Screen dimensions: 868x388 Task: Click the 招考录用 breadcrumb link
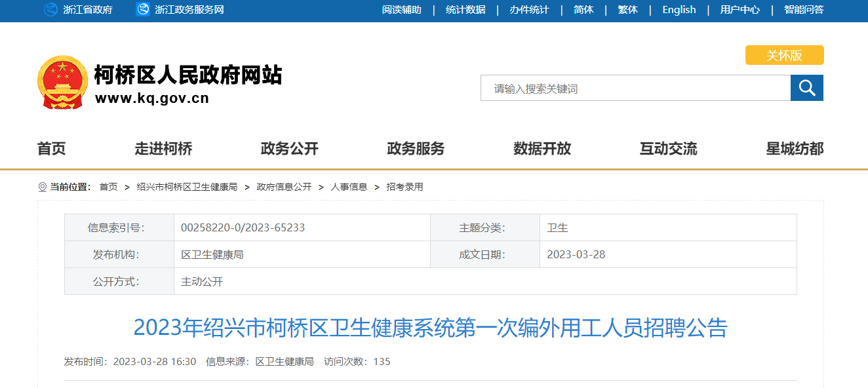pyautogui.click(x=404, y=187)
